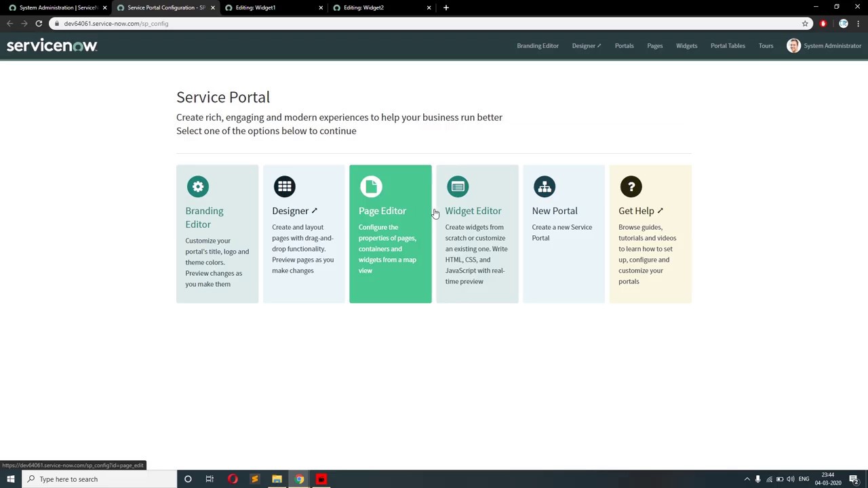Click the New Portal hierarchy icon
868x488 pixels.
(545, 186)
